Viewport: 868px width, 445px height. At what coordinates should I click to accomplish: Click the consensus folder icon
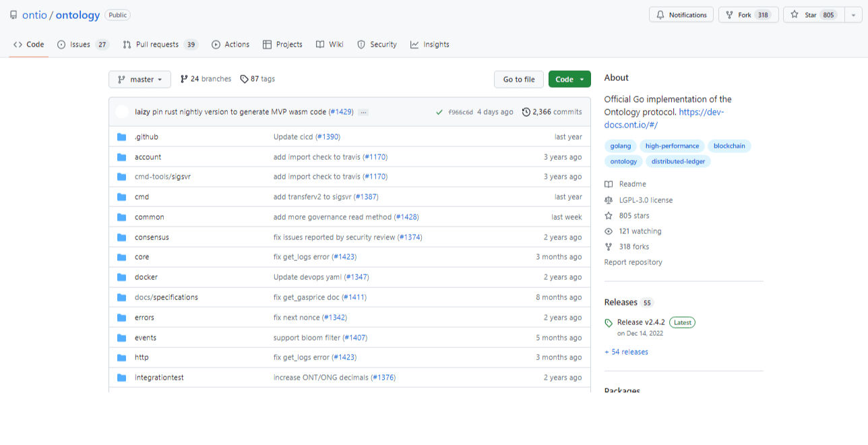[122, 237]
